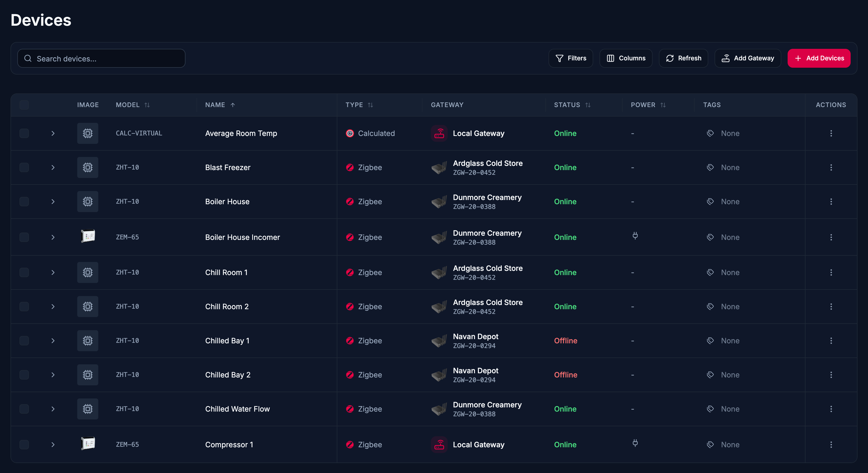
Task: Expand the Boiler House row details
Action: click(53, 202)
